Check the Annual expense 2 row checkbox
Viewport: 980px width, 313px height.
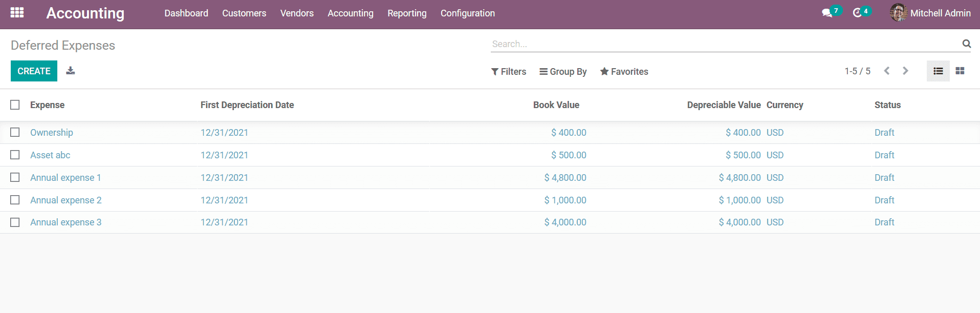point(15,200)
